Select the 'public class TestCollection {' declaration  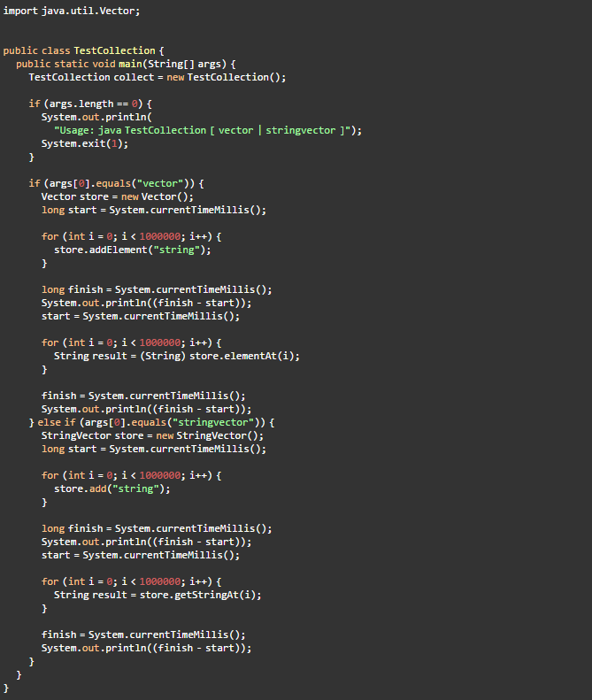point(83,50)
